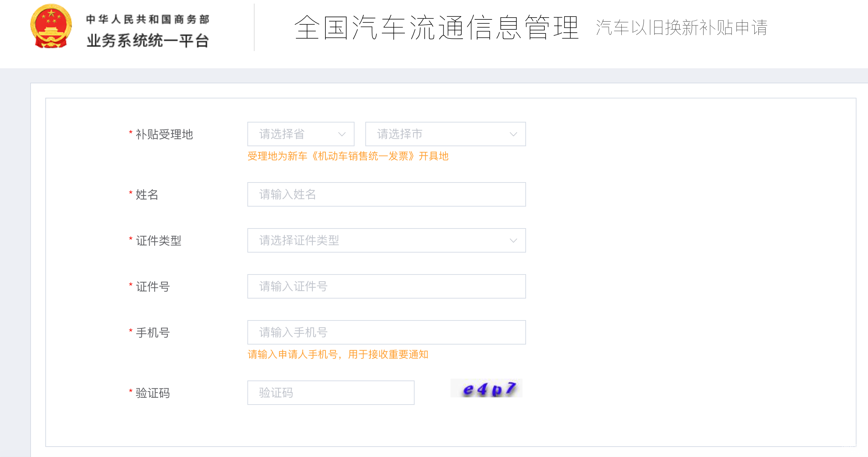Click the 补贴受理地 field label

(x=164, y=134)
